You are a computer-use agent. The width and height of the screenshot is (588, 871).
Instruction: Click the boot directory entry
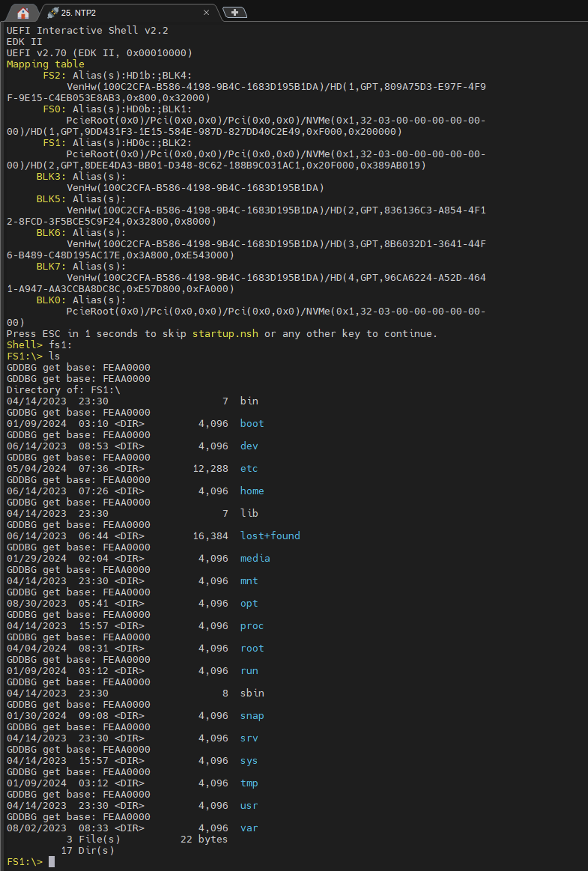[x=252, y=423]
